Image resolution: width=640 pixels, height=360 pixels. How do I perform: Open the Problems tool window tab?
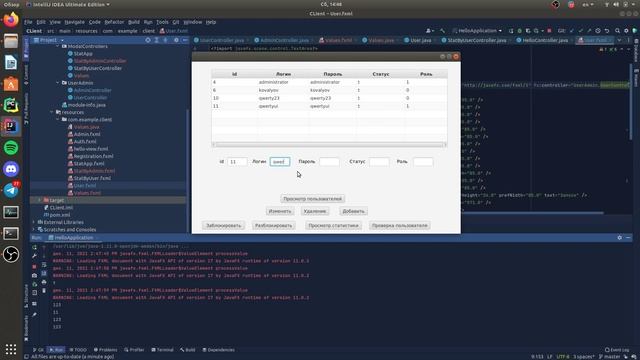105,350
